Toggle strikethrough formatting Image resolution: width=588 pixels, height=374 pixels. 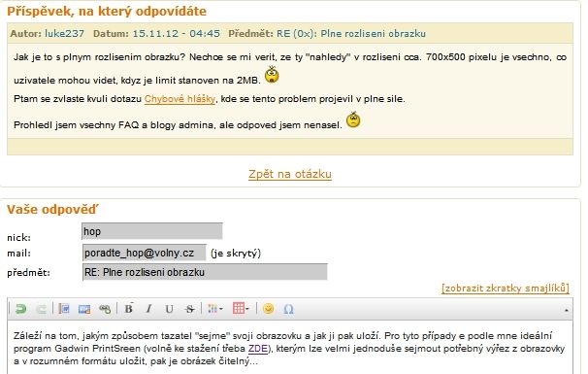coord(190,309)
